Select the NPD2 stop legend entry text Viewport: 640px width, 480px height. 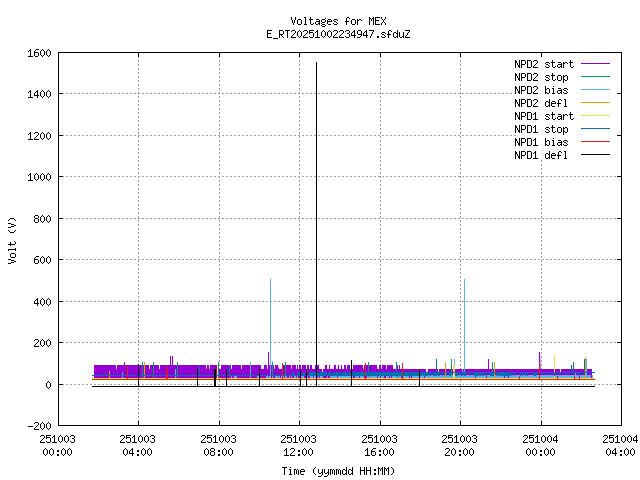click(x=541, y=77)
